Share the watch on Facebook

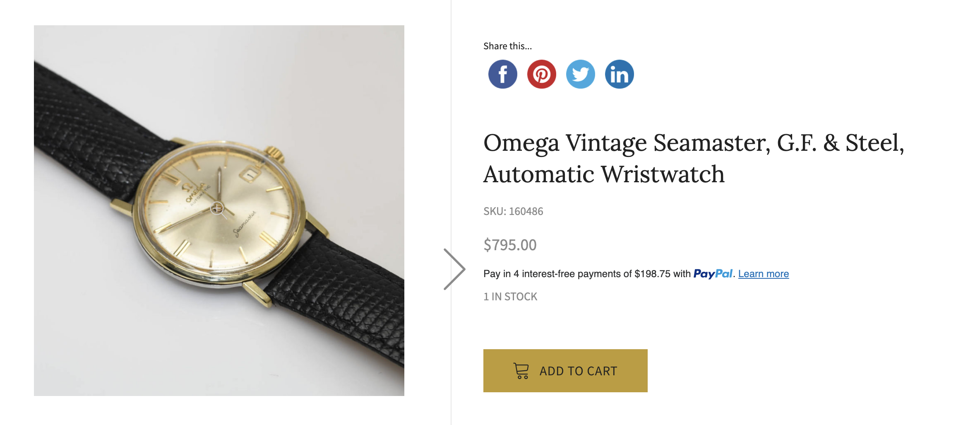502,75
